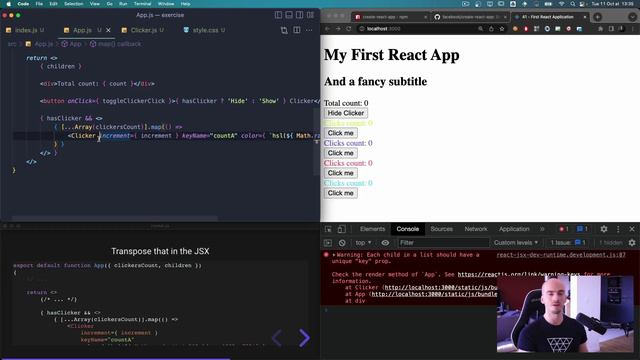Toggle primary sidebar layout icon in VS Code
Viewport: 640px width, 360px height.
coord(278,15)
